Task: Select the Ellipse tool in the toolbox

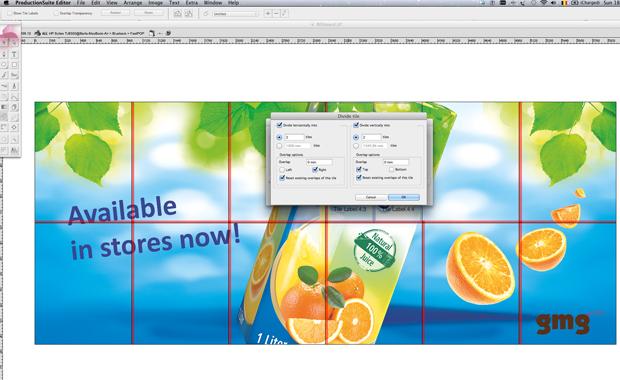Action: 4,65
